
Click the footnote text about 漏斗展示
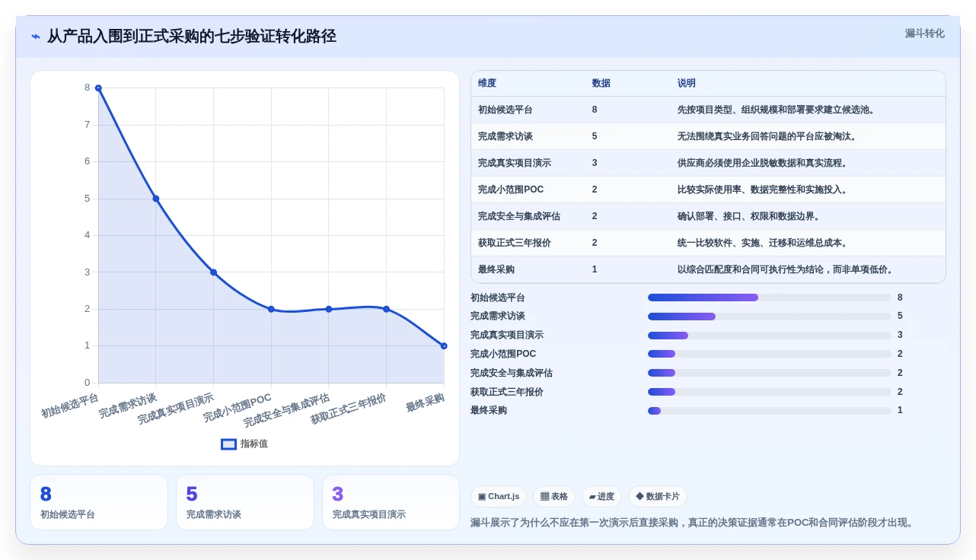coord(694,523)
